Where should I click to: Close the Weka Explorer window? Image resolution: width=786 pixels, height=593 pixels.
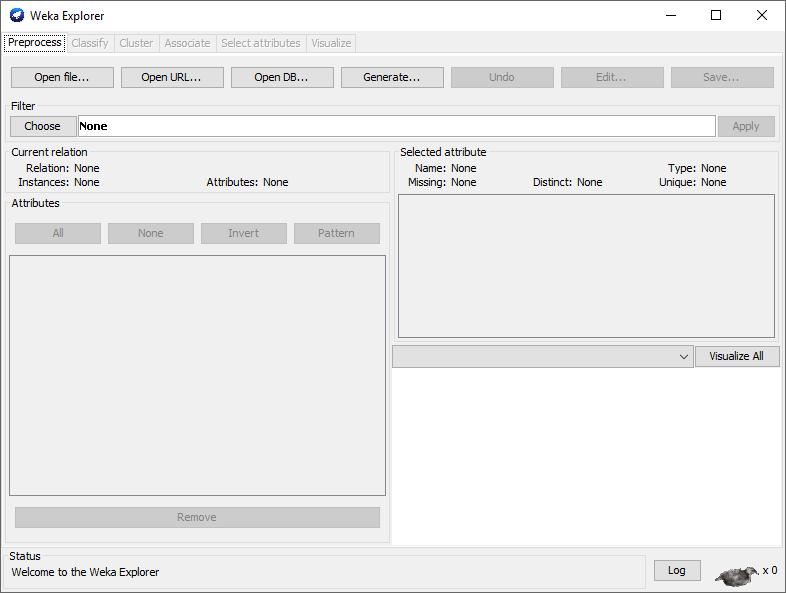coord(761,16)
